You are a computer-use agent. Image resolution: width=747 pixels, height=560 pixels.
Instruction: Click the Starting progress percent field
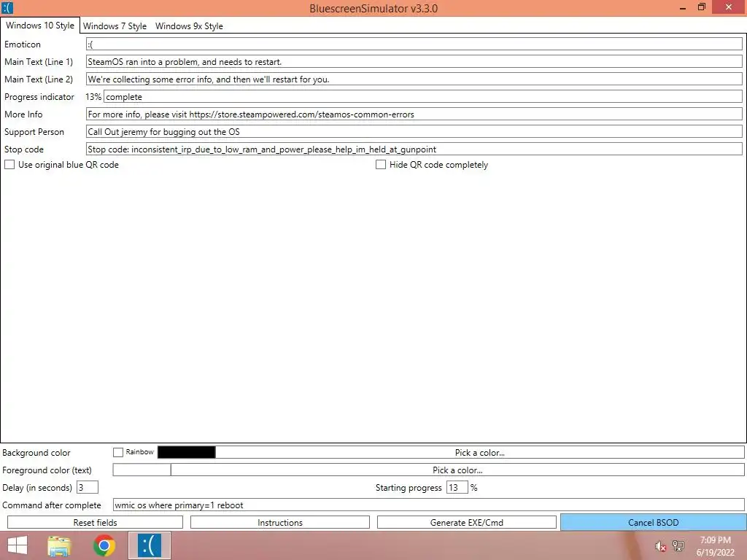[x=457, y=488]
